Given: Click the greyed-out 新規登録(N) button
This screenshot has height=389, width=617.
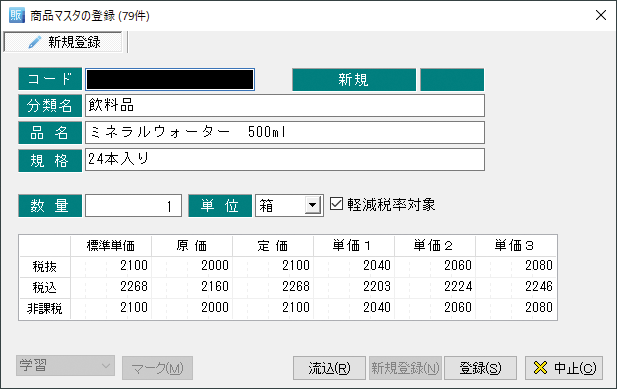Looking at the screenshot, I should (x=405, y=368).
